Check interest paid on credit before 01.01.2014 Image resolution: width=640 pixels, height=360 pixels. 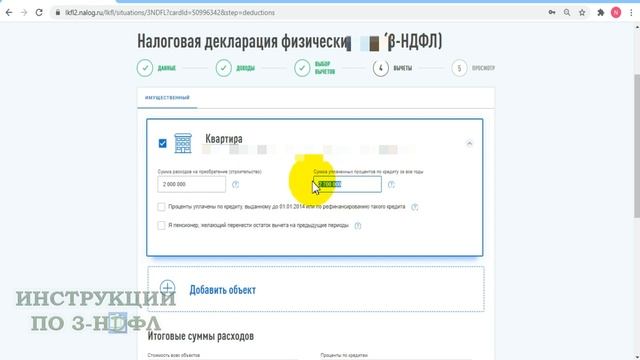(161, 207)
